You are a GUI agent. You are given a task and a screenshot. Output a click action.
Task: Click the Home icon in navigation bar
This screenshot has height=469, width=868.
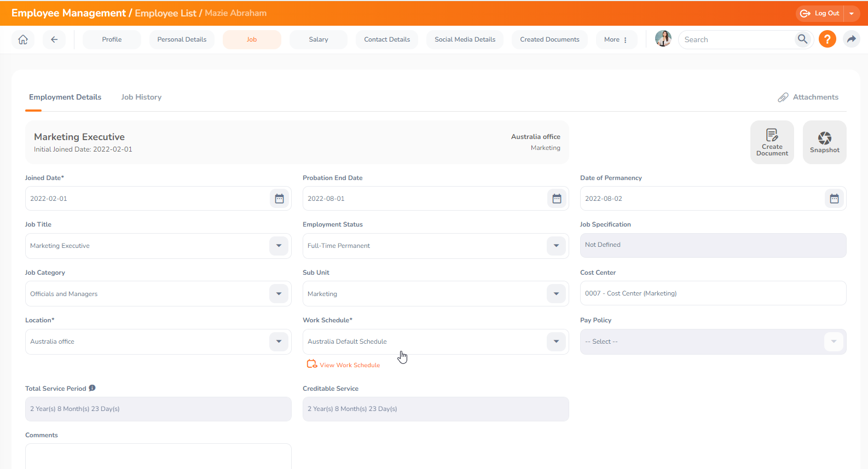click(x=23, y=39)
